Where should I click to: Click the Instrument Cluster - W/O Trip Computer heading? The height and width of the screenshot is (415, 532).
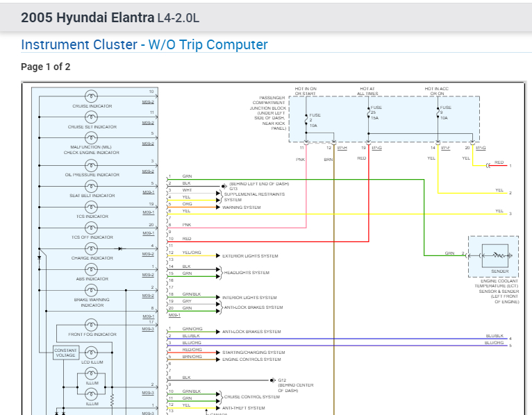tap(144, 44)
